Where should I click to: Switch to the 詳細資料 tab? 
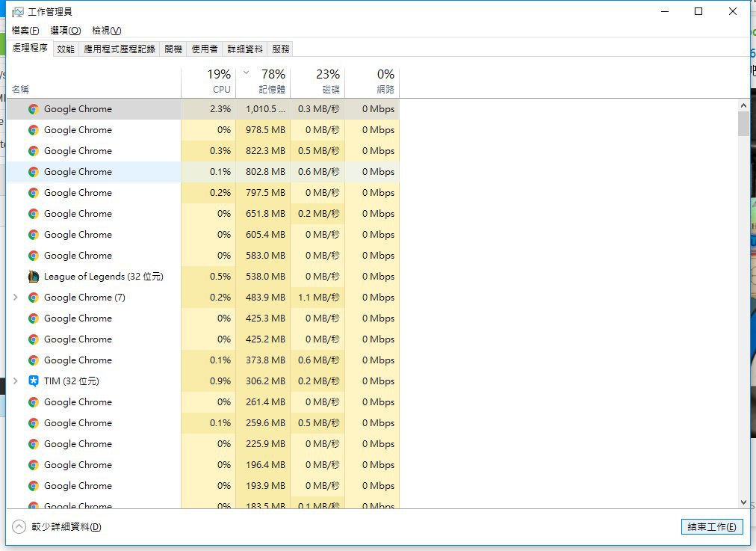pyautogui.click(x=245, y=49)
